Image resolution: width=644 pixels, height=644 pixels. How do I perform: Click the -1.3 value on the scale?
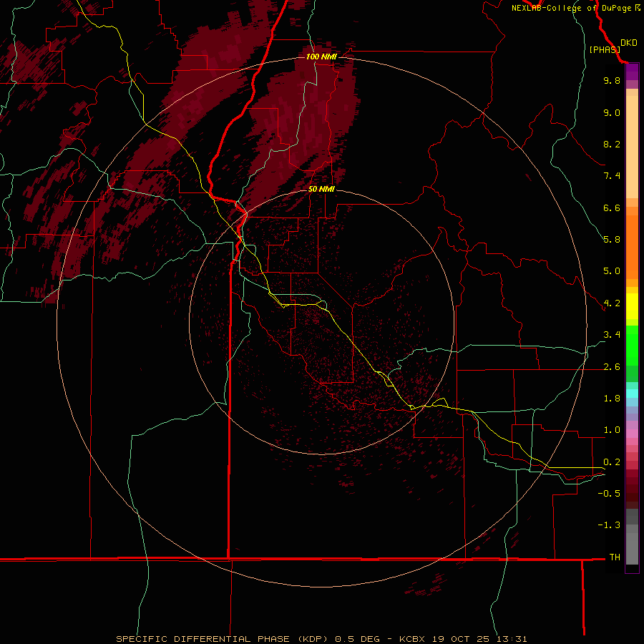(x=609, y=525)
